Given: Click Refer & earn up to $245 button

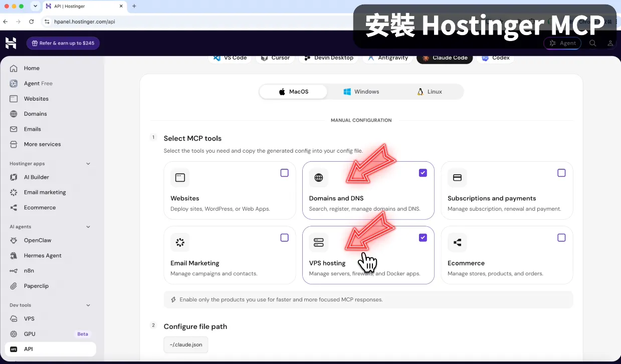Looking at the screenshot, I should [x=63, y=43].
